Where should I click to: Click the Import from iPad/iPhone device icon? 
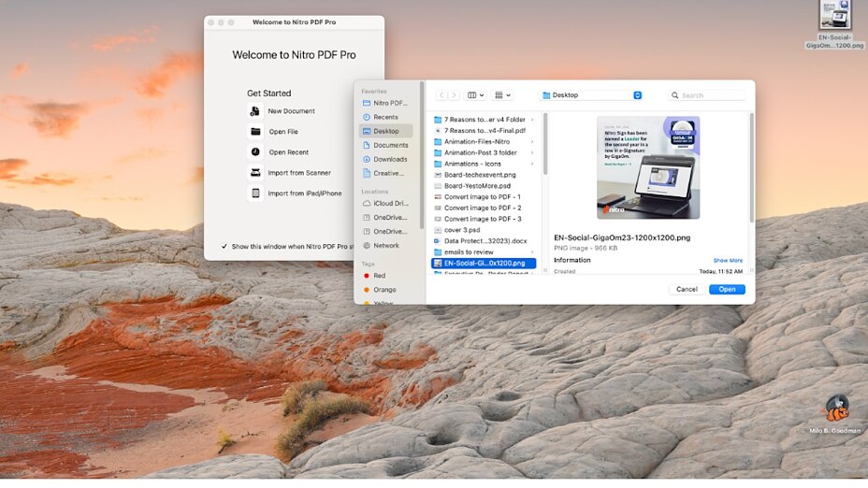(x=255, y=194)
